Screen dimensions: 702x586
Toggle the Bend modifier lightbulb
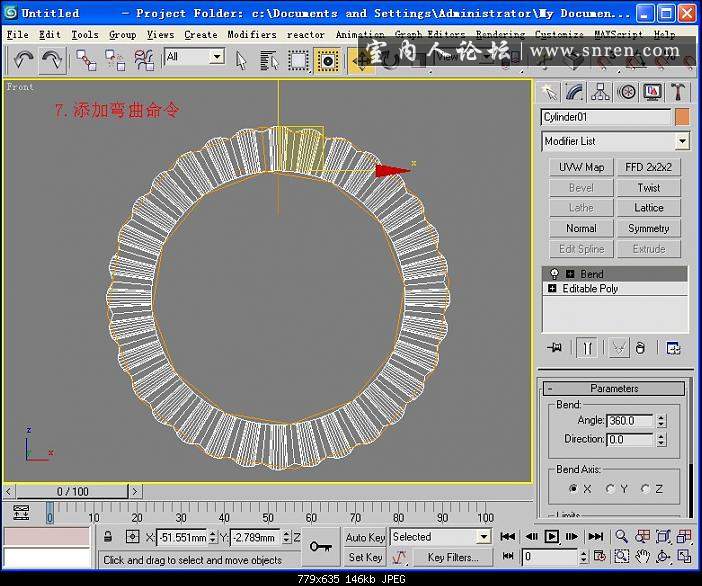(552, 274)
